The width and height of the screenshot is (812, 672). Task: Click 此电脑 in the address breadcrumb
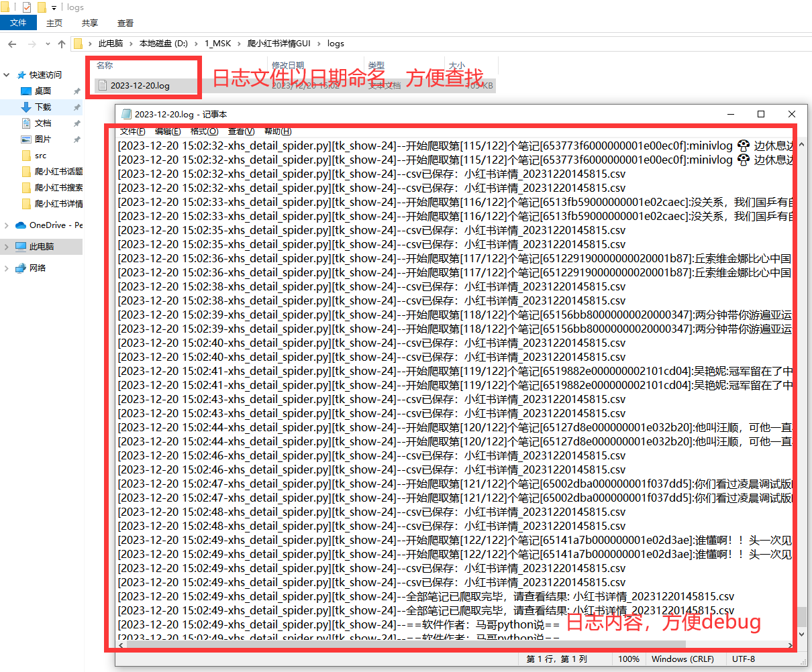click(x=111, y=44)
